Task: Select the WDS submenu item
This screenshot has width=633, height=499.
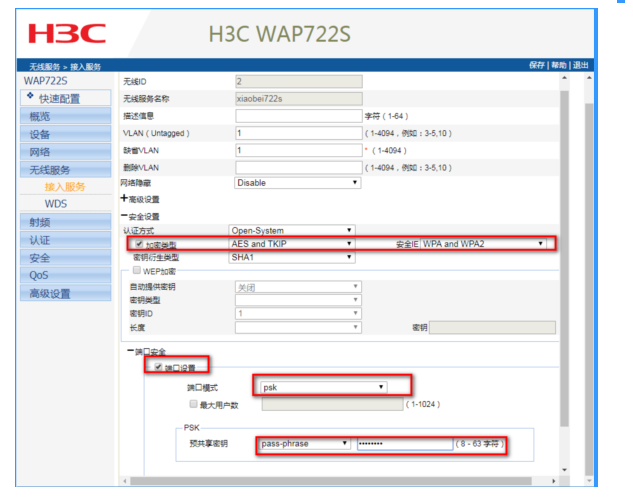Action: coord(56,204)
